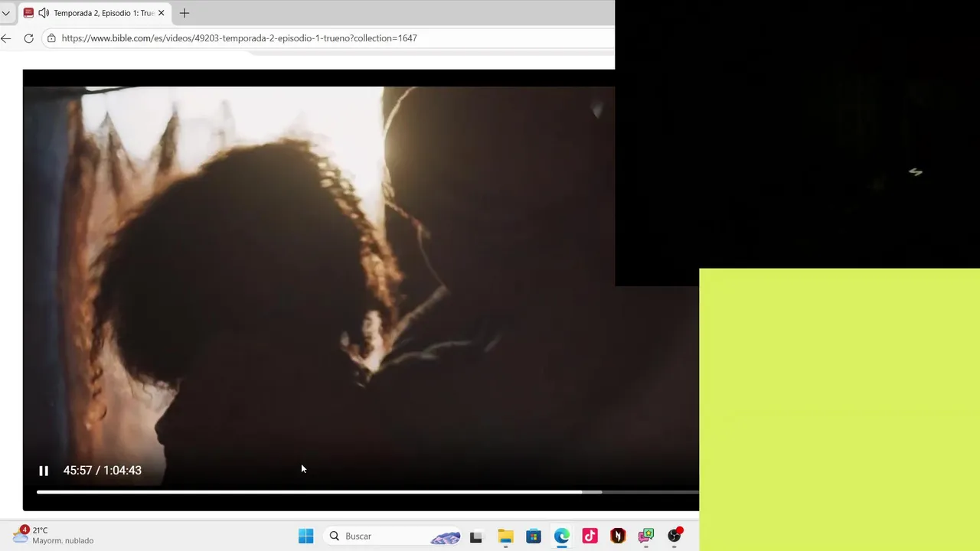The width and height of the screenshot is (980, 551).
Task: Open the tab search dropdown arrow
Action: (x=6, y=13)
